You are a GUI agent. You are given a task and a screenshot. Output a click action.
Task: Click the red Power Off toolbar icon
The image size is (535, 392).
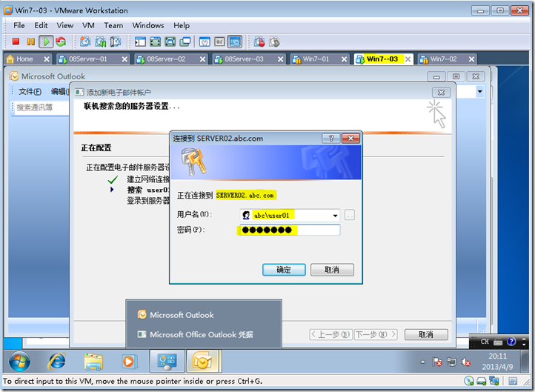[16, 41]
